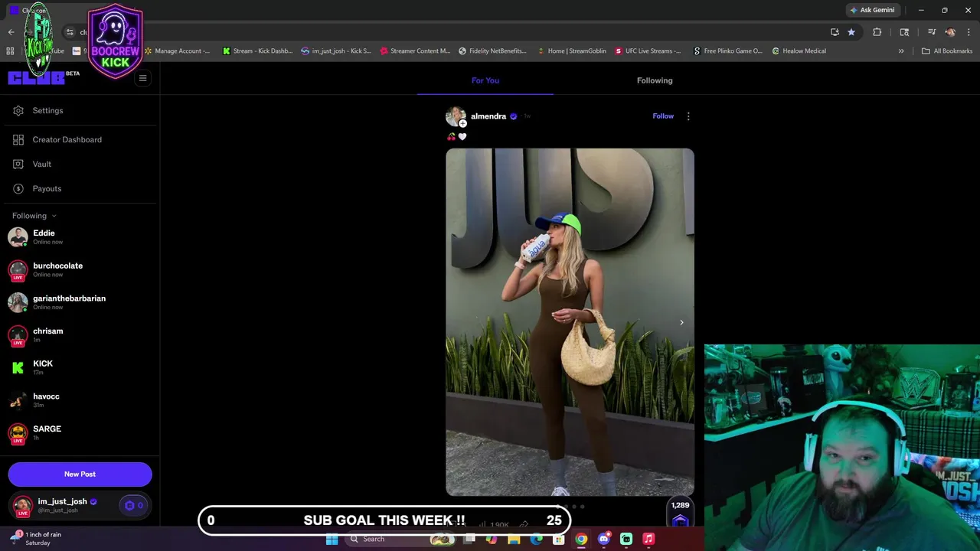Open burchocolate's live channel
980x551 pixels.
(x=80, y=270)
